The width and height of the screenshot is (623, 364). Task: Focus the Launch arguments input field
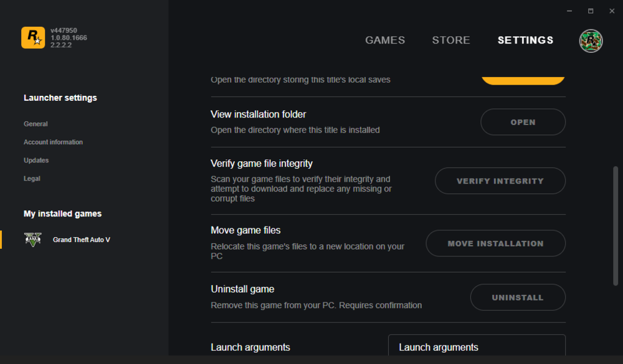tap(477, 345)
